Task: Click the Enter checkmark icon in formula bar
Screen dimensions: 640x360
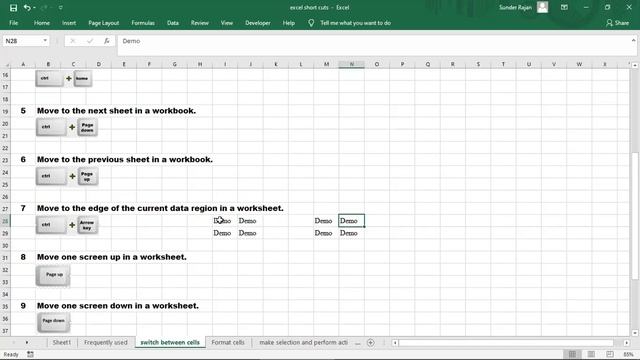Action: pyautogui.click(x=90, y=41)
